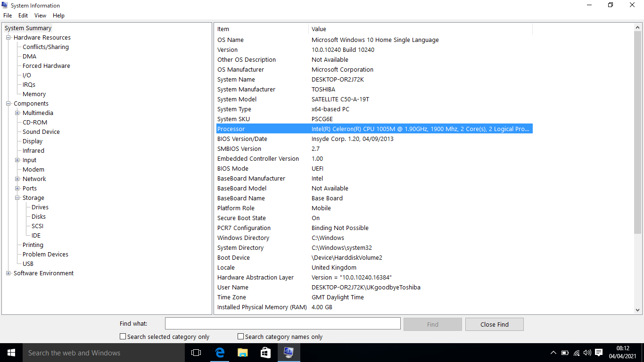Open the Action Center notification icon
Viewport: 644px width, 362px height.
599,353
